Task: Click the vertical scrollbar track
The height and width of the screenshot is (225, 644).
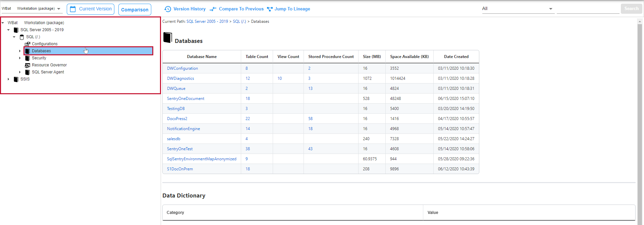Action: coord(640,124)
